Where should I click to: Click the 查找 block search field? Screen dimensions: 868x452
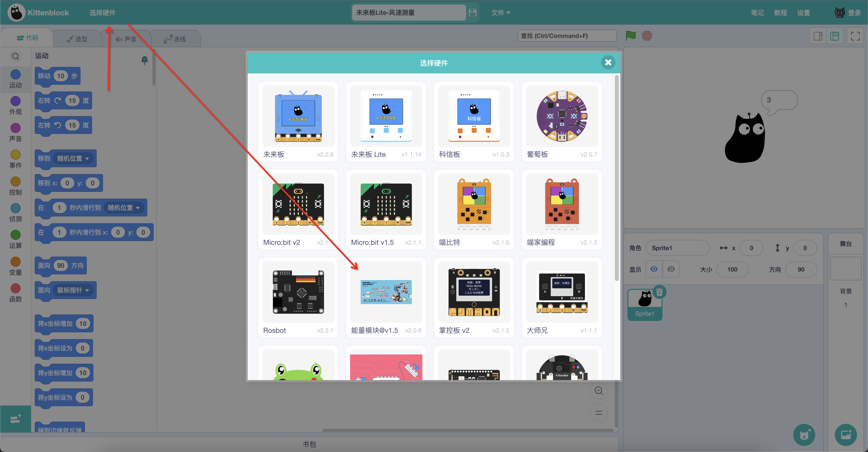click(x=567, y=36)
